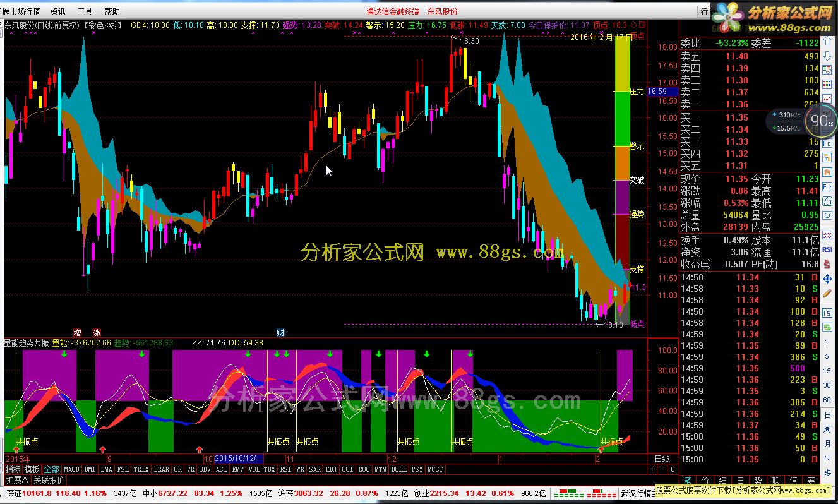Open the 价 price tab
This screenshot has width=838, height=504.
coord(705,481)
